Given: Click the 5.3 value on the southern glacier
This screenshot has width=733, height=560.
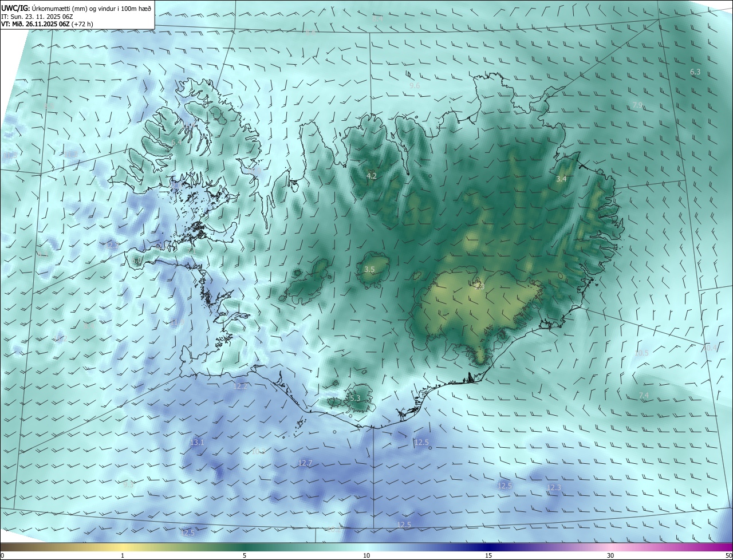Looking at the screenshot, I should coord(355,399).
